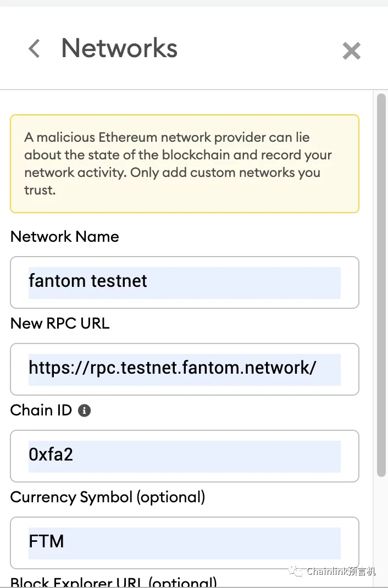Image resolution: width=388 pixels, height=588 pixels.
Task: Click the gray strip above the header
Action: [194, 3]
